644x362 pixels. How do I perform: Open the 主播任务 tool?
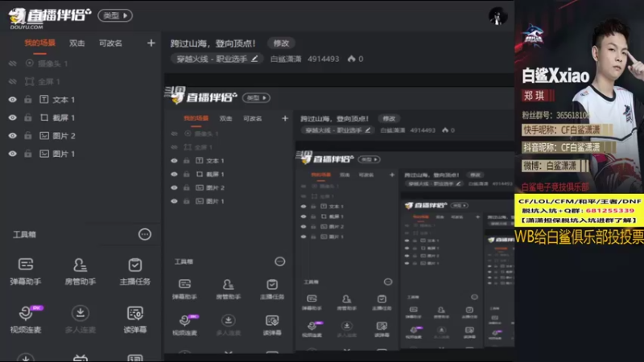[x=134, y=271]
